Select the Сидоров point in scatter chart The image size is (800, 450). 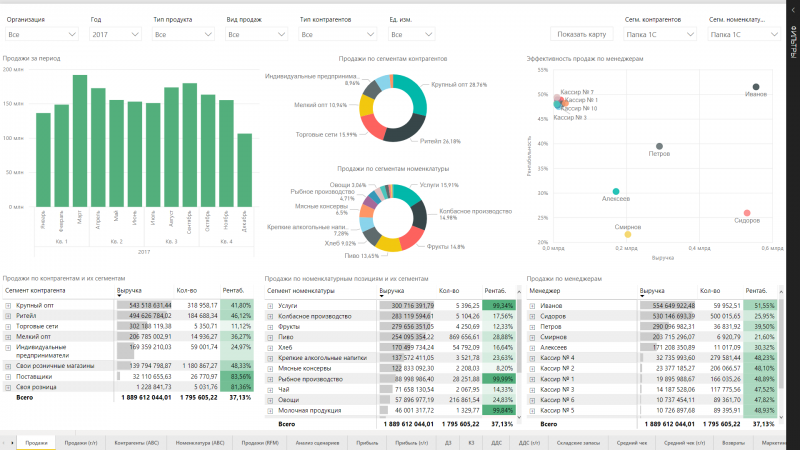[x=747, y=213]
